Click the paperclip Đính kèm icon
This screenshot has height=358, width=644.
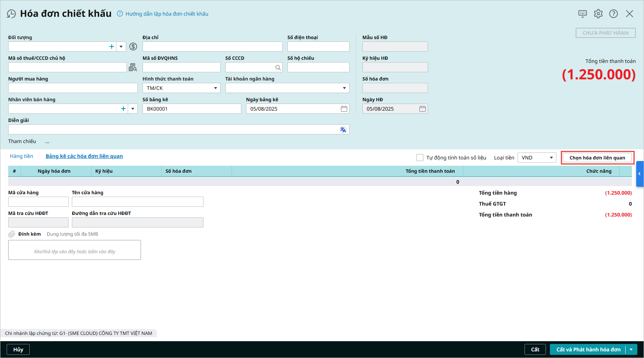click(12, 234)
